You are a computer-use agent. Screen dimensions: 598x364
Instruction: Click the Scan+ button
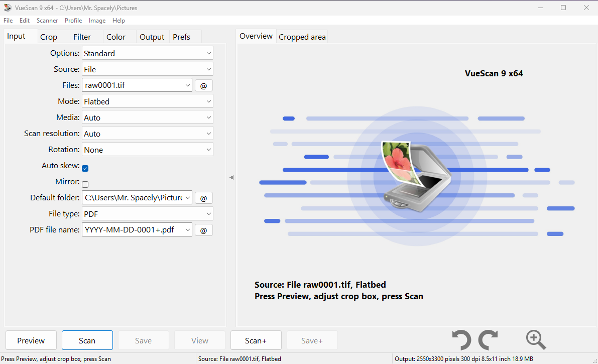[x=256, y=340]
